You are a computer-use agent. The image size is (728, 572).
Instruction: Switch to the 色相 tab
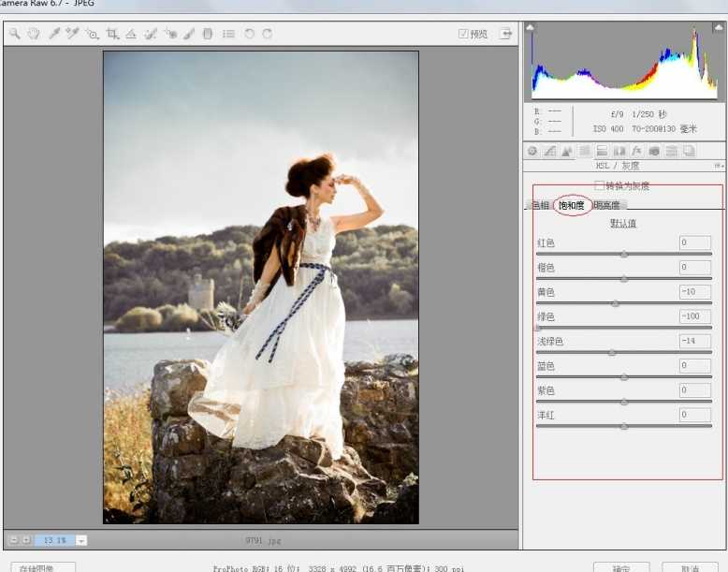click(540, 206)
